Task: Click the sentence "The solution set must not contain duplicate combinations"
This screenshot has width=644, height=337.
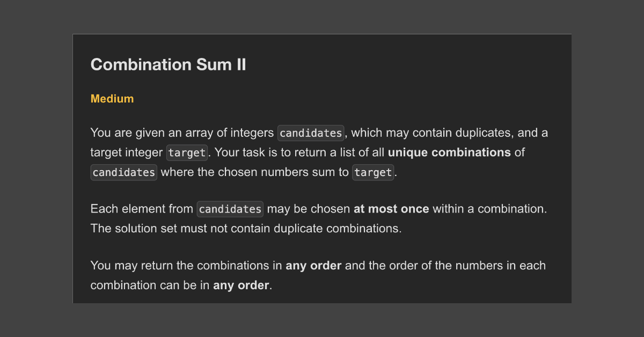Action: pos(246,229)
